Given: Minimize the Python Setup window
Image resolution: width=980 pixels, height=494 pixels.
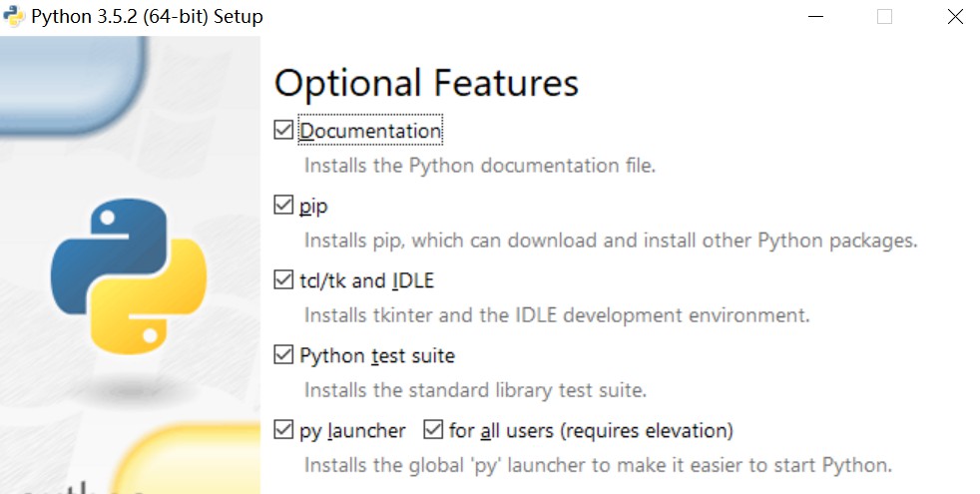Looking at the screenshot, I should (x=815, y=17).
